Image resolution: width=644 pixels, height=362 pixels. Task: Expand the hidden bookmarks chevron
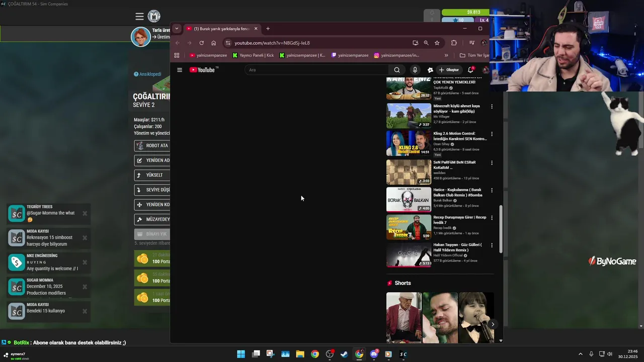point(446,55)
